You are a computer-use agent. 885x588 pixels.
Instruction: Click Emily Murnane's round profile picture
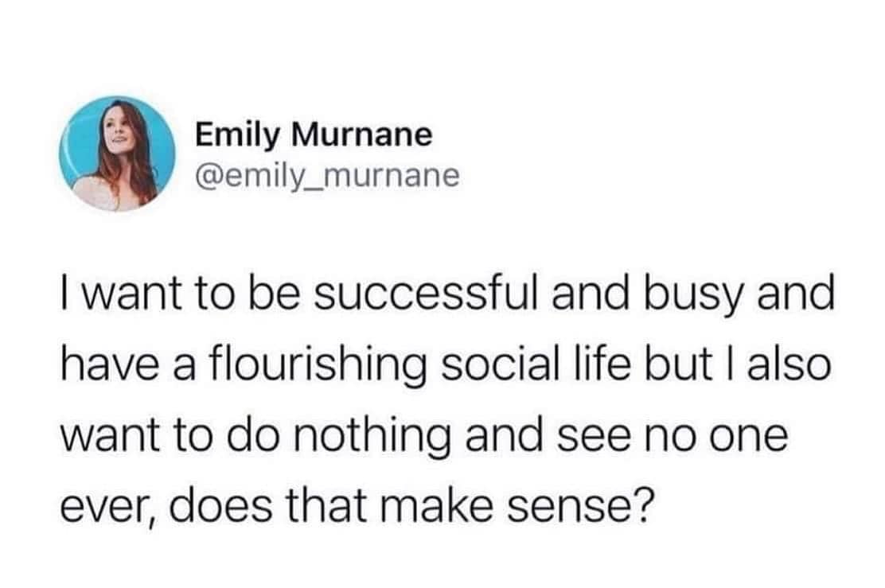point(118,154)
